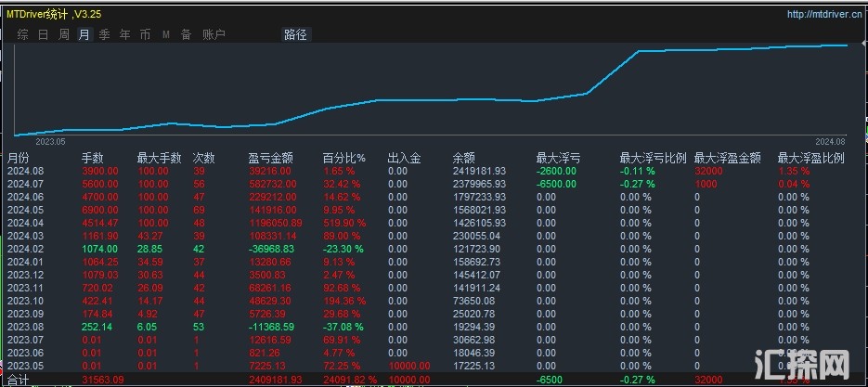This screenshot has height=387, width=868.
Task: Click the active 月 monthly tab
Action: point(84,34)
